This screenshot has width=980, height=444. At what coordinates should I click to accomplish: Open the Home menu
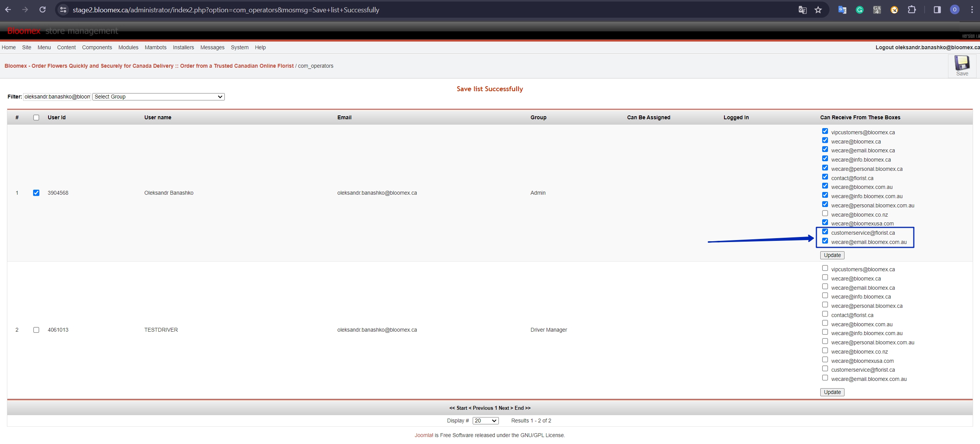tap(8, 47)
